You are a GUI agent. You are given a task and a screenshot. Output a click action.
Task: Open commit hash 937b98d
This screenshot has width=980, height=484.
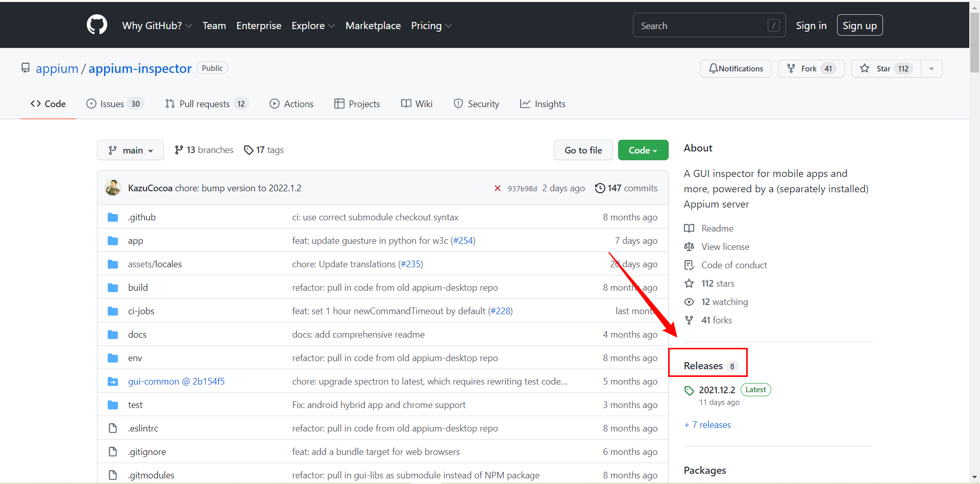click(x=522, y=189)
